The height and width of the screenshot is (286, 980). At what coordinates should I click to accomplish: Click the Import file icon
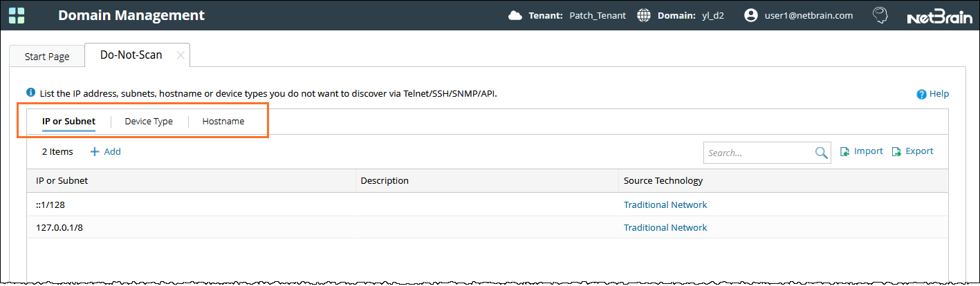pos(845,152)
